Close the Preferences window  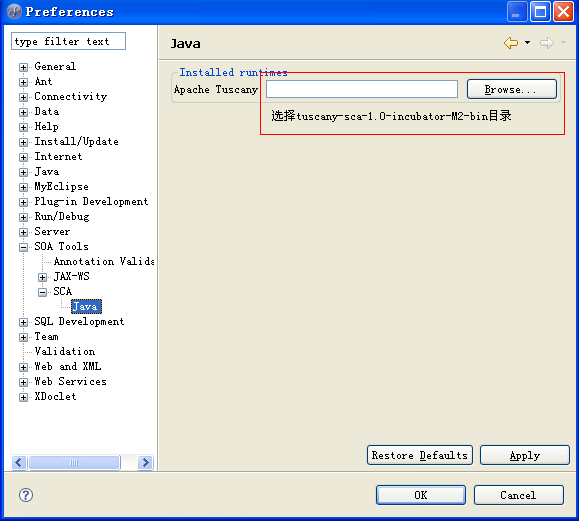tap(563, 12)
